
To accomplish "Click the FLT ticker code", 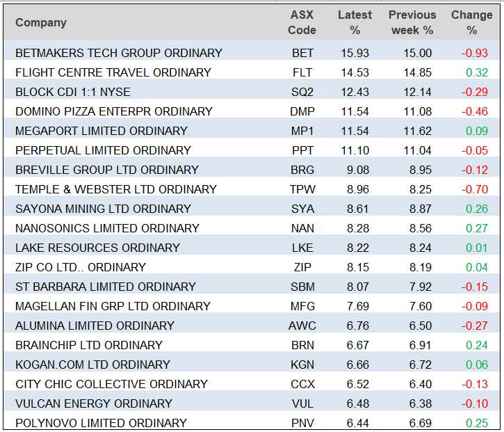I will 302,72.
